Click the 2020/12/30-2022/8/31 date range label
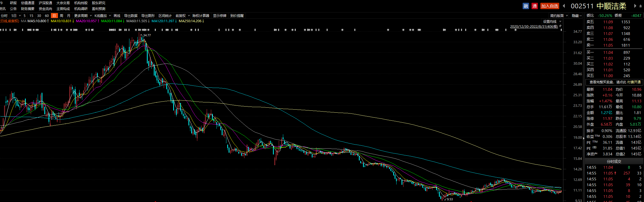The width and height of the screenshot is (644, 202). click(534, 27)
